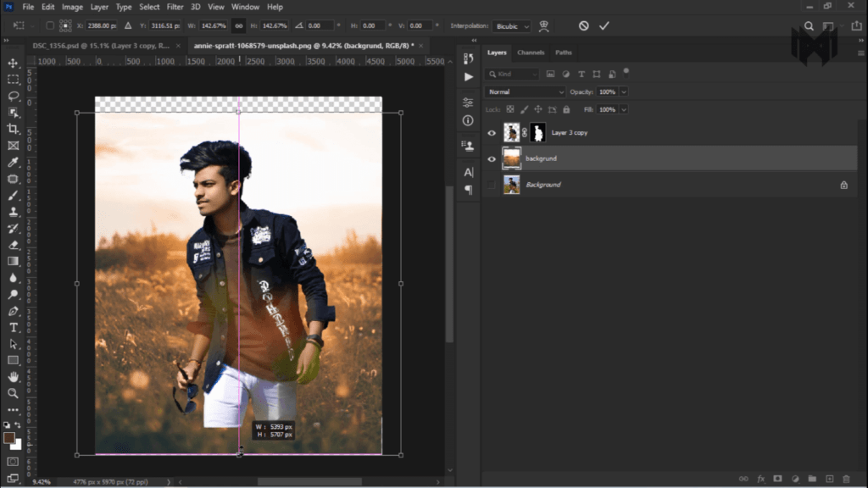Viewport: 868px width, 488px height.
Task: Open the Normal blend mode dropdown
Action: click(525, 91)
